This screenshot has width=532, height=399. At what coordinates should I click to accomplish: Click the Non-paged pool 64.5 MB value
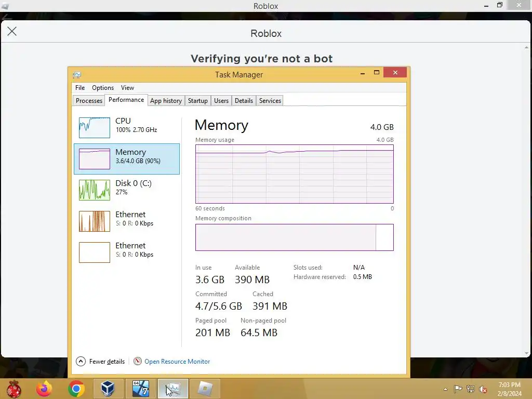(x=259, y=332)
